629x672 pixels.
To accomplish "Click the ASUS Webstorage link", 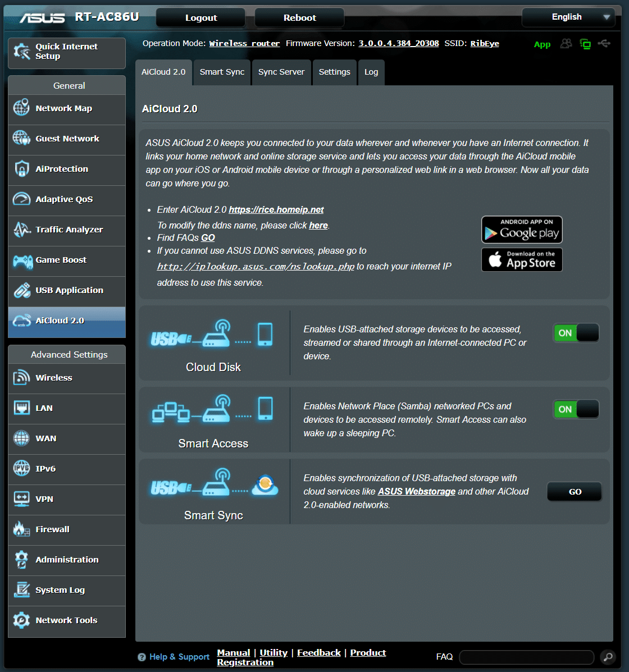I will tap(416, 492).
